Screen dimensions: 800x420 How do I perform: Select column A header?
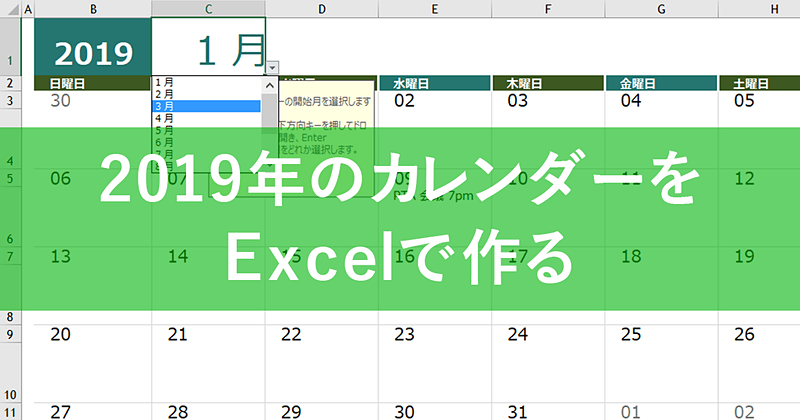pos(28,8)
